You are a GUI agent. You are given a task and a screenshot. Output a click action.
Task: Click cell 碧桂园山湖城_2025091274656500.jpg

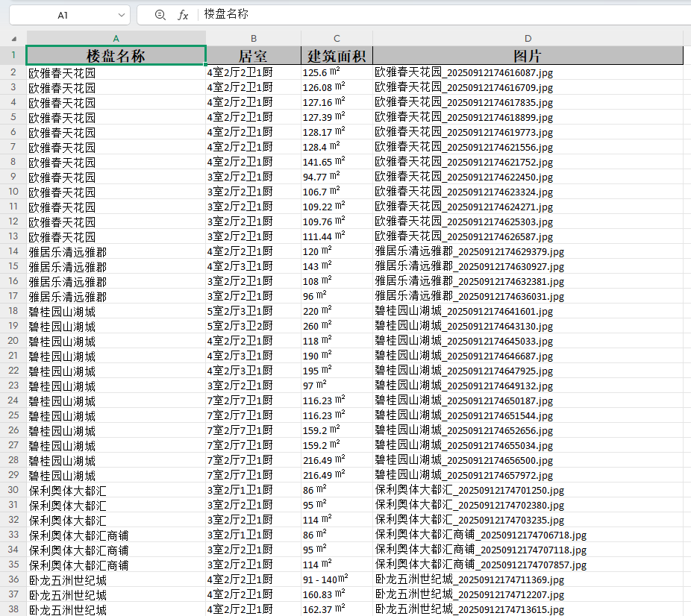click(x=528, y=461)
